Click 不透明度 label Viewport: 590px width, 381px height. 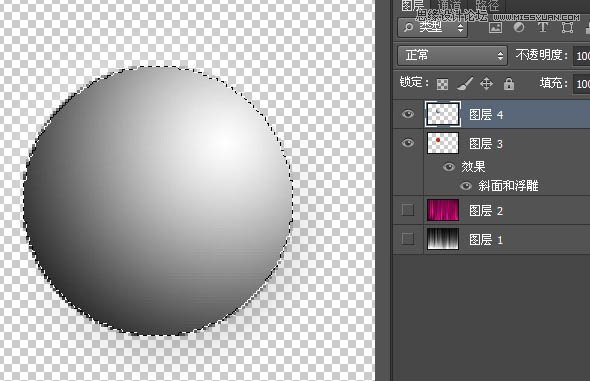[x=541, y=55]
